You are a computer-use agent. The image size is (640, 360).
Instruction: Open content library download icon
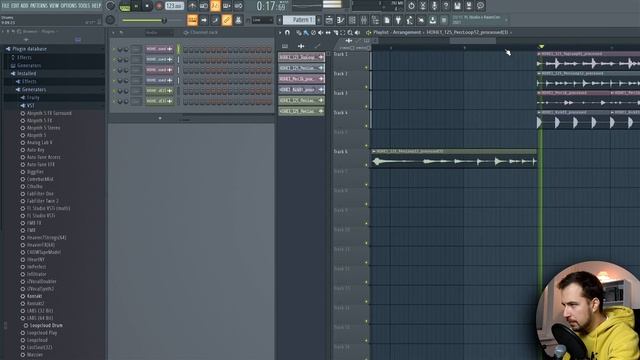(x=432, y=20)
